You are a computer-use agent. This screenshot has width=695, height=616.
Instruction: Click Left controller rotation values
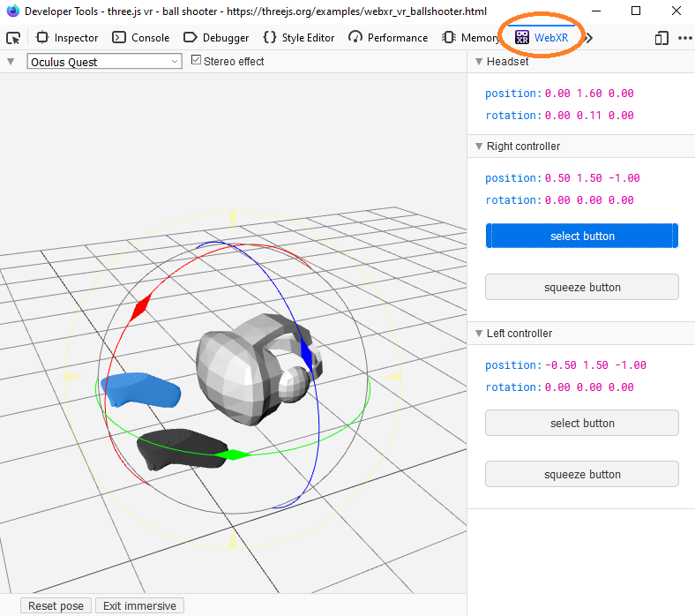tap(589, 387)
